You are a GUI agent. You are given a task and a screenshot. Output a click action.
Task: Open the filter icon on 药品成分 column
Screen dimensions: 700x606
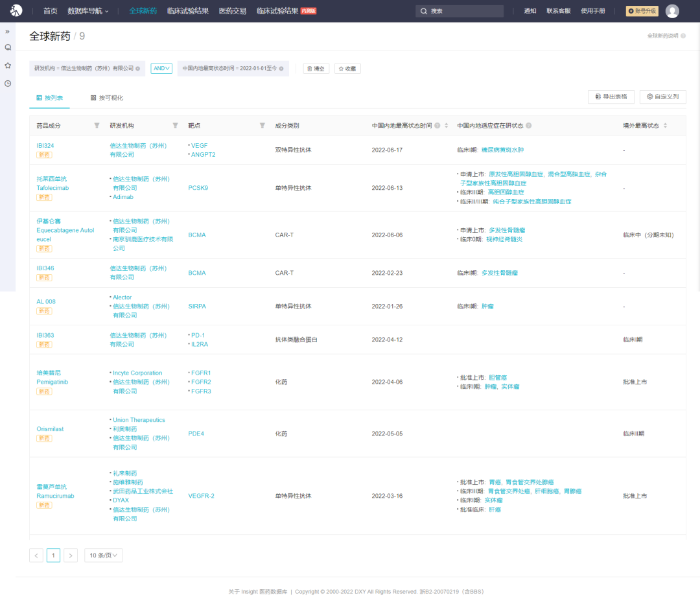[97, 126]
